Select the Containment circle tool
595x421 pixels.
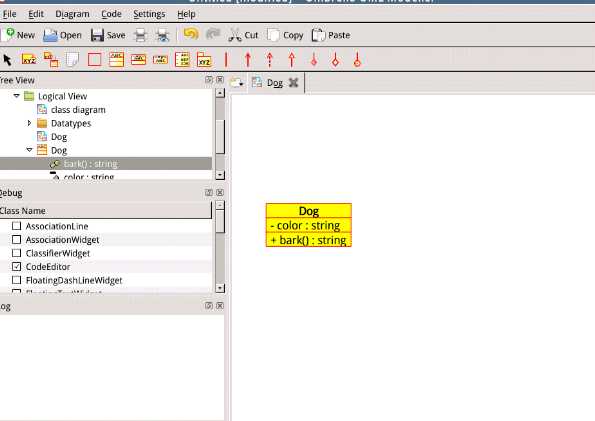(357, 60)
